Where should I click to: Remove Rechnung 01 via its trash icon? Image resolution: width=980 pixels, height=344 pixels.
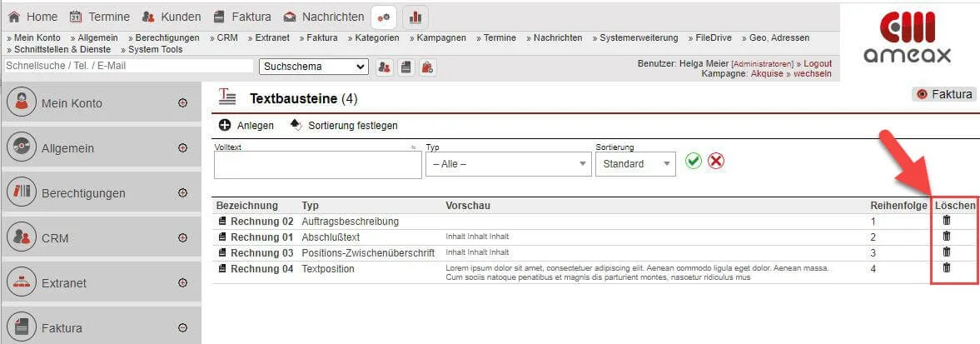click(946, 237)
